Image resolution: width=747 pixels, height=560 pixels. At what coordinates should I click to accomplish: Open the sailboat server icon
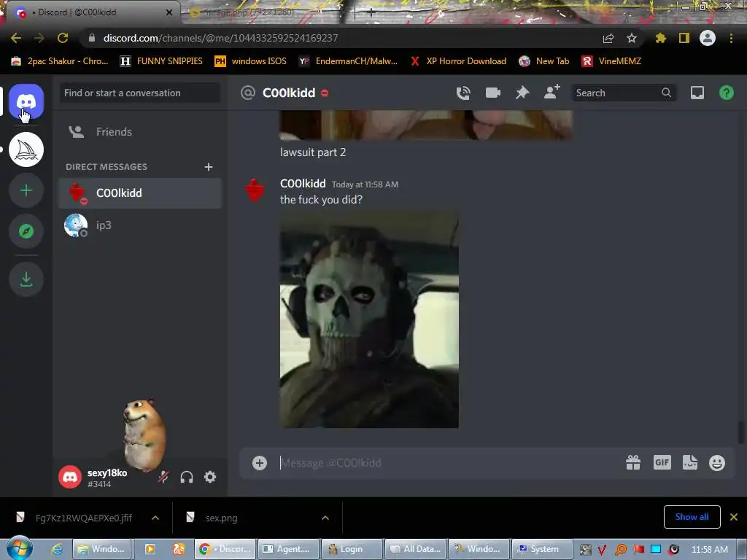[x=26, y=149]
